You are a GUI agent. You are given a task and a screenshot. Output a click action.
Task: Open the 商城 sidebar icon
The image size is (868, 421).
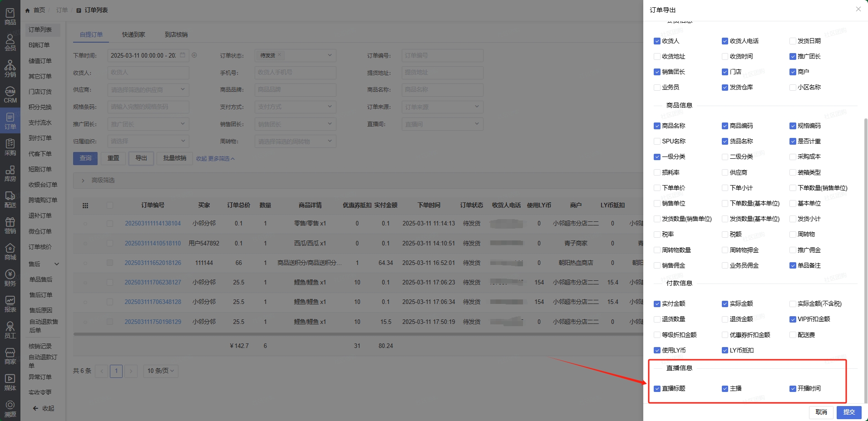tap(10, 252)
